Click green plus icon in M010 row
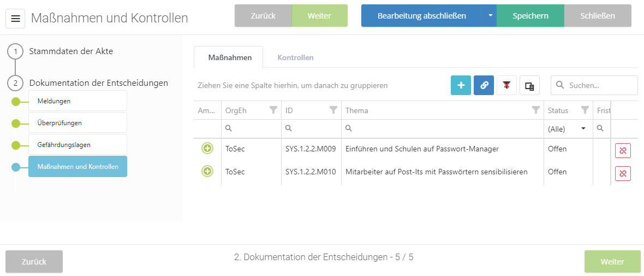 pos(207,172)
